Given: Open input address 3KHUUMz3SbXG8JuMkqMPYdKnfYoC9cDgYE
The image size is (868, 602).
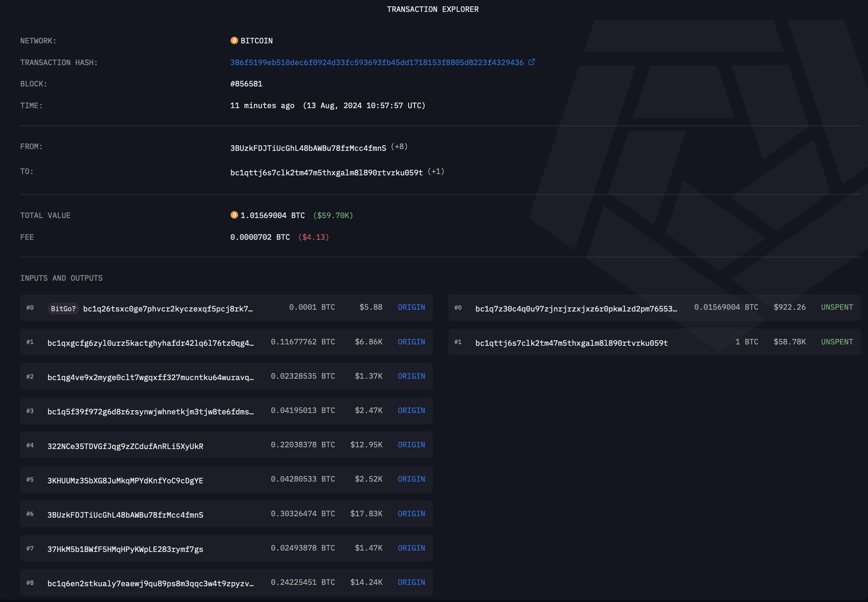Looking at the screenshot, I should 125,481.
